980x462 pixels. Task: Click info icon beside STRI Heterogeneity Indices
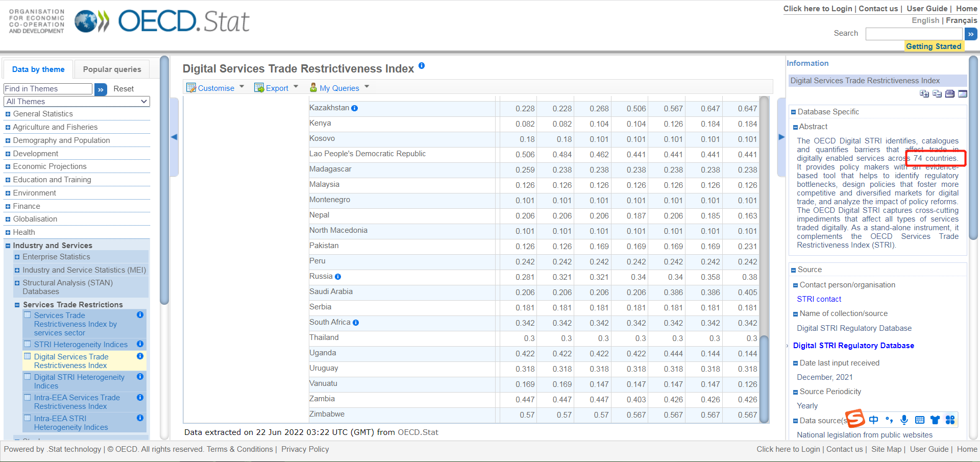140,344
